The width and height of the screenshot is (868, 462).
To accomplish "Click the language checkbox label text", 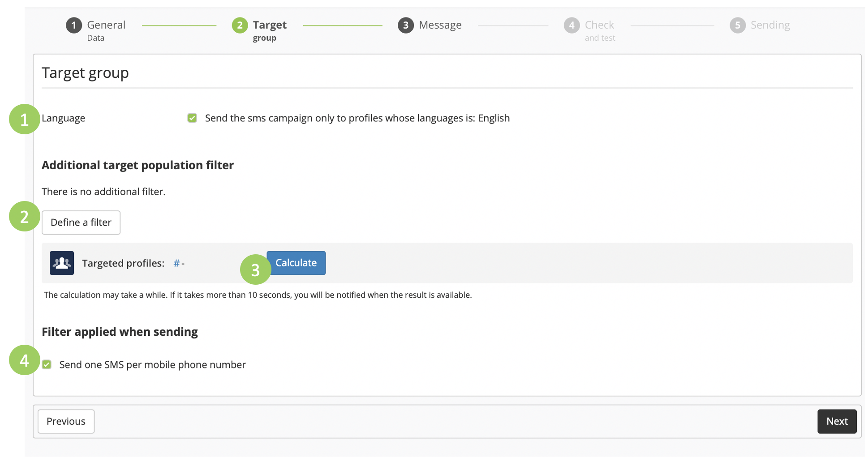I will coord(357,118).
